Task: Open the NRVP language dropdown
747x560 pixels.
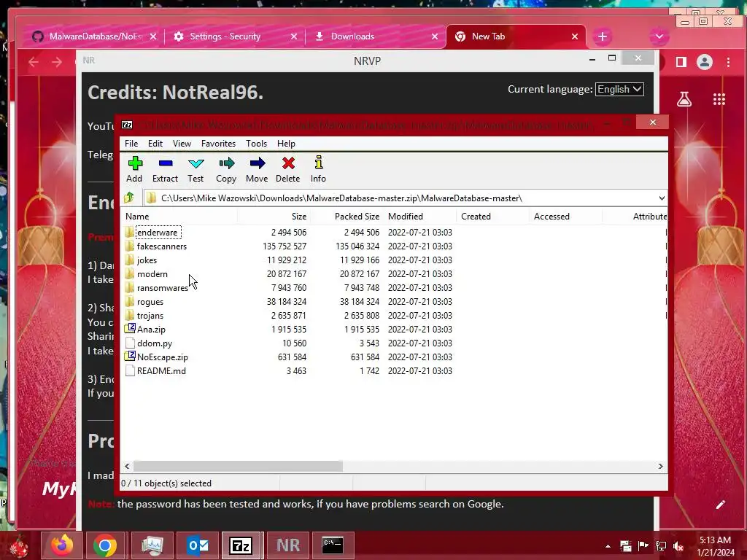Action: [619, 90]
